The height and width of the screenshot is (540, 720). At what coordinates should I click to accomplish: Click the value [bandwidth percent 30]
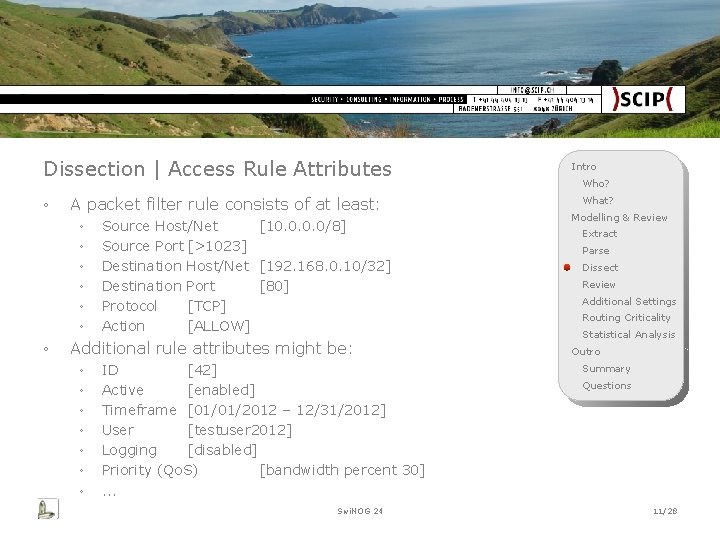pos(343,470)
